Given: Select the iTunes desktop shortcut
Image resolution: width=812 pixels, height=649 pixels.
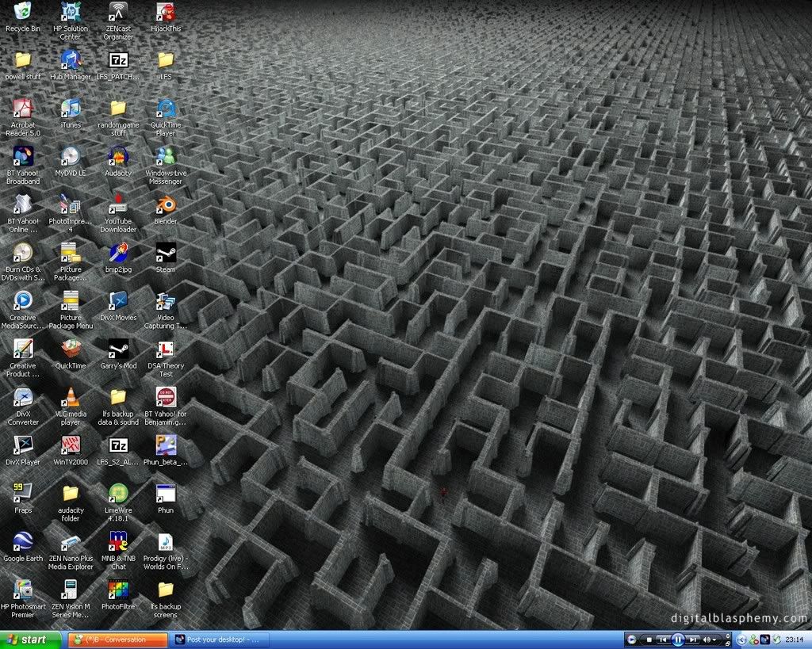Looking at the screenshot, I should coord(71,109).
